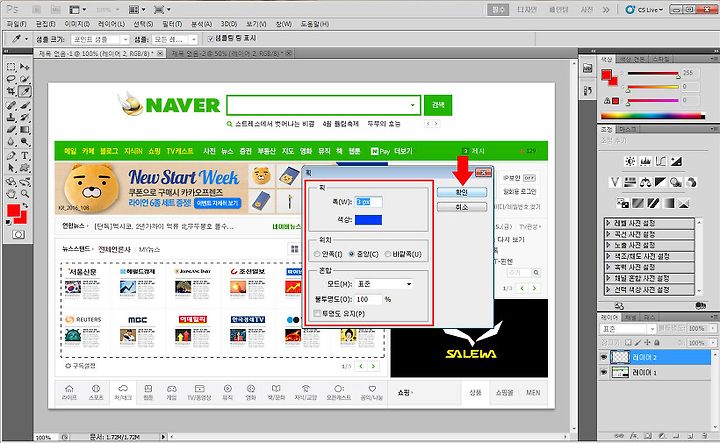This screenshot has width=720, height=443.
Task: Select the Lasso tool
Action: pyautogui.click(x=11, y=79)
